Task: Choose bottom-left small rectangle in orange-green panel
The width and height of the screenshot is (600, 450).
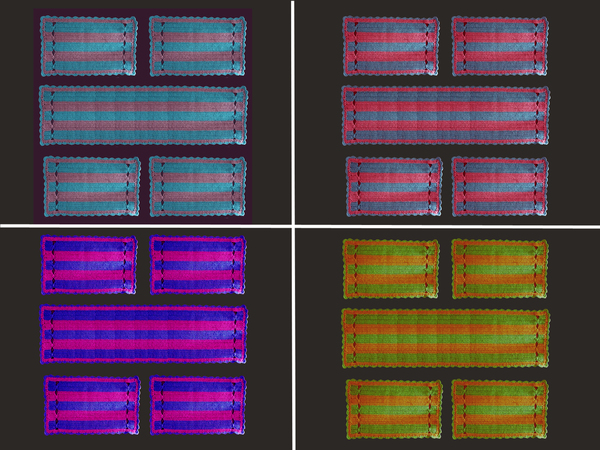Action: [x=393, y=408]
